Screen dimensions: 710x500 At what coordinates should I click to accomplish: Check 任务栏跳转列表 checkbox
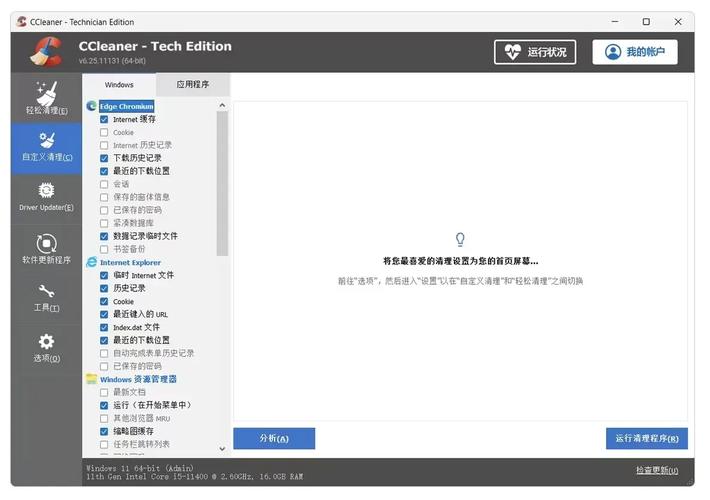[104, 444]
